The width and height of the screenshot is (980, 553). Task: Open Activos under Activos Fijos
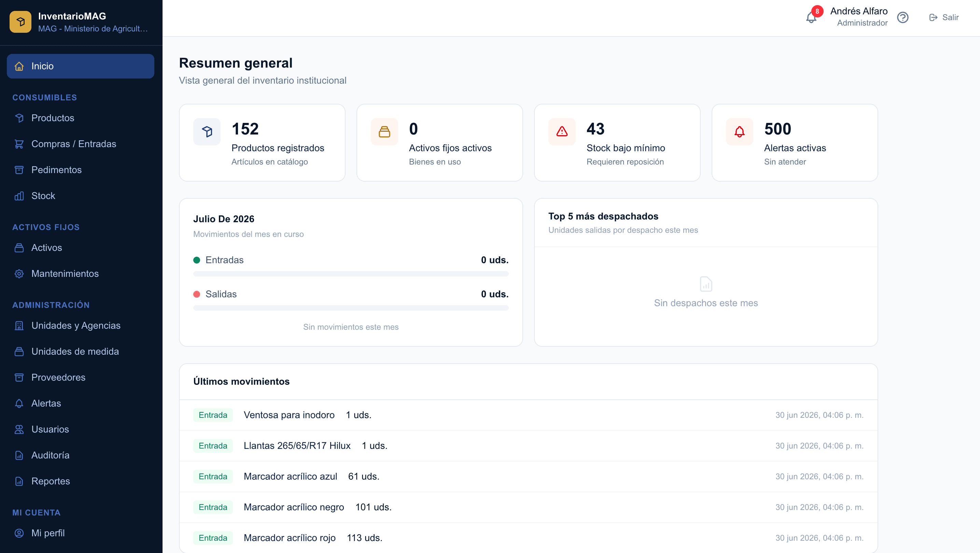[81, 247]
